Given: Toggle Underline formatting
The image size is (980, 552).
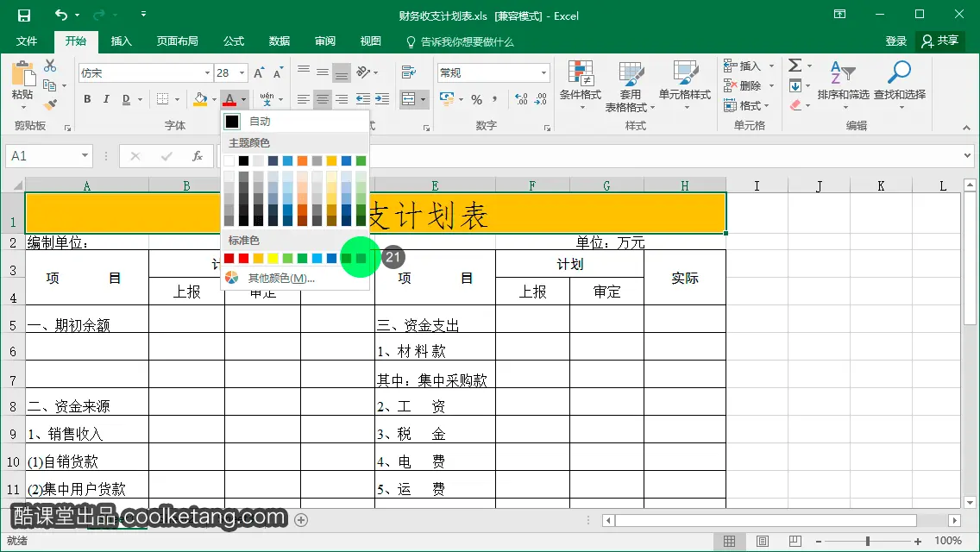Looking at the screenshot, I should point(126,99).
